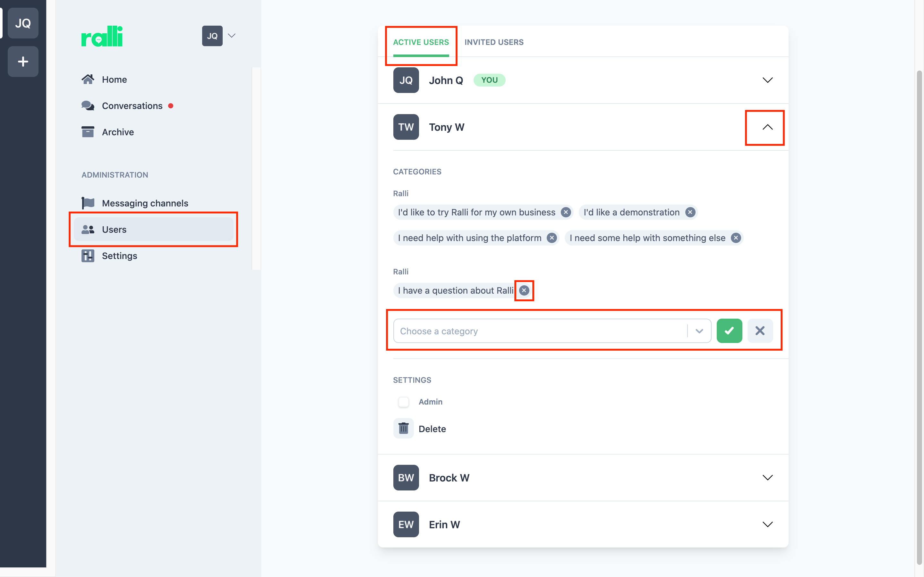
Task: Toggle the John Q user expander
Action: 766,80
